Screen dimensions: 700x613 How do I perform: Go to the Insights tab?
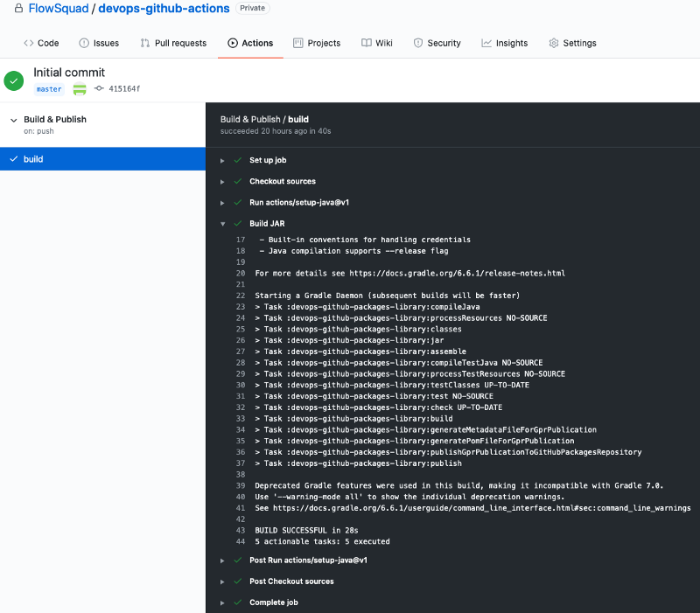[505, 43]
